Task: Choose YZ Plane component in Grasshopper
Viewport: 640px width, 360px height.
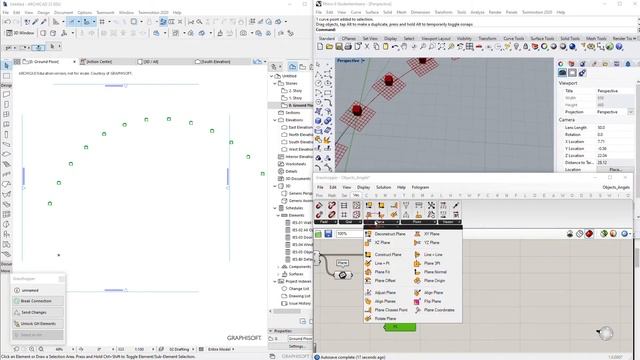Action: tap(427, 242)
